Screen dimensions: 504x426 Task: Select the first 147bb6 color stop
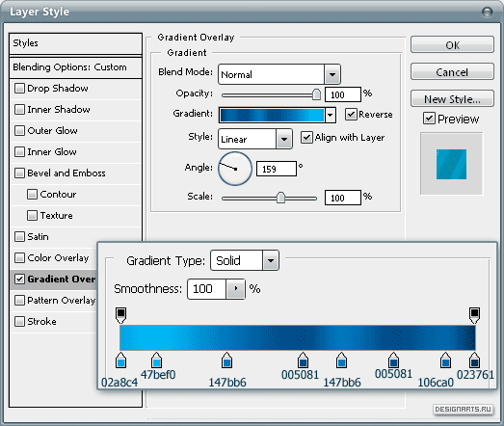click(x=226, y=360)
